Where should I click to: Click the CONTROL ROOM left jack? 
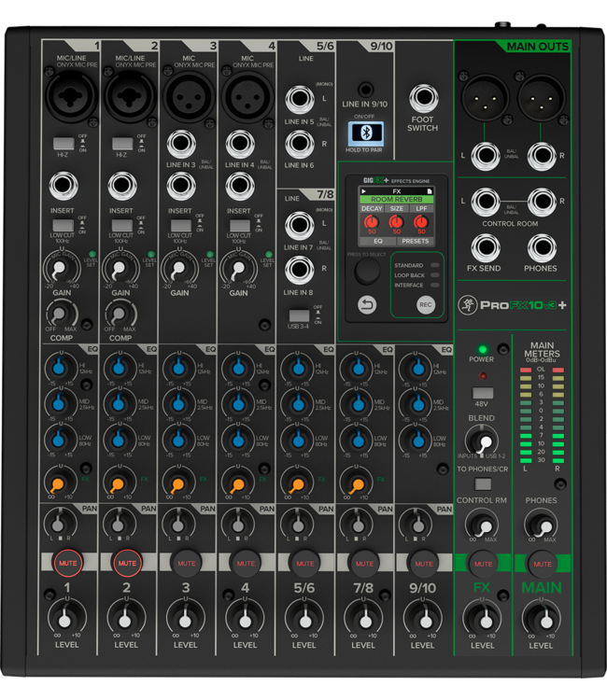[485, 202]
